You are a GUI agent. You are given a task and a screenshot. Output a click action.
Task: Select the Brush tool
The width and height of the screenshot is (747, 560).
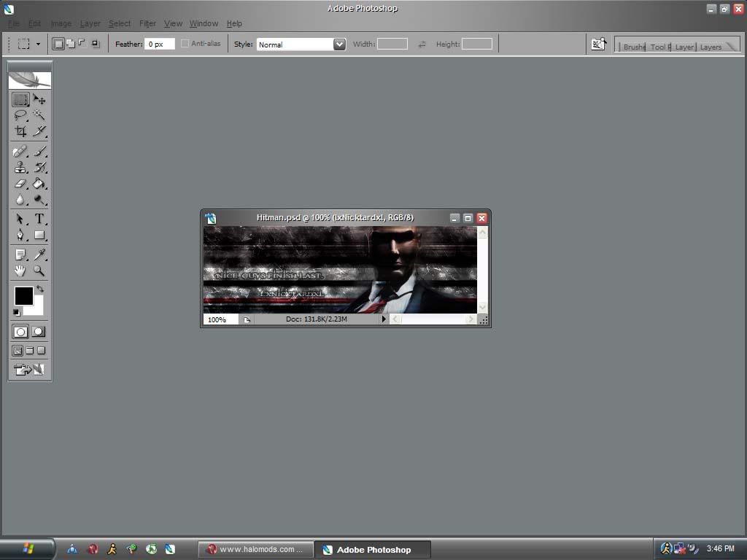click(39, 152)
